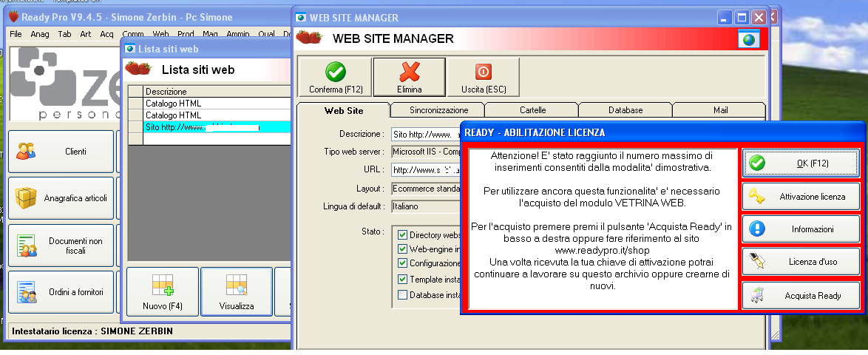Toggle Configurazione checkbox
Viewport: 868px width, 355px height.
(402, 263)
